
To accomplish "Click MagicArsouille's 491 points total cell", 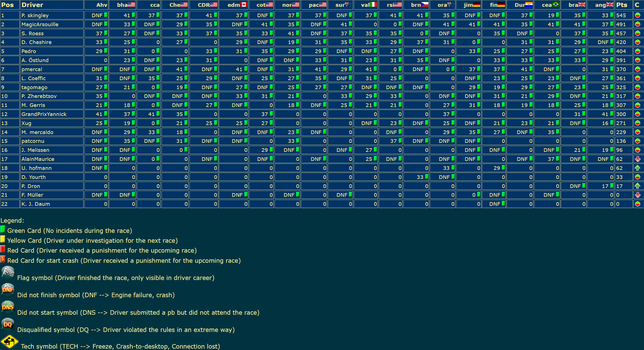I will (621, 25).
